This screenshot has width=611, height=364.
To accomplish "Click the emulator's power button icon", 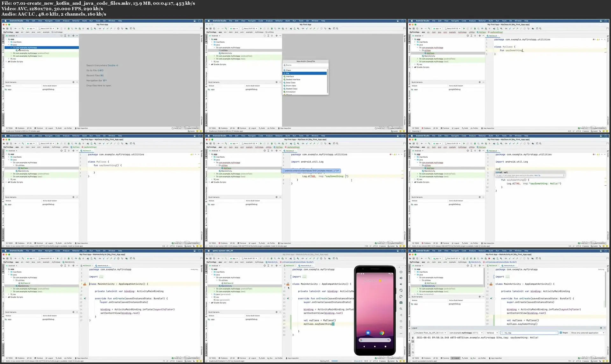I will pos(401,272).
